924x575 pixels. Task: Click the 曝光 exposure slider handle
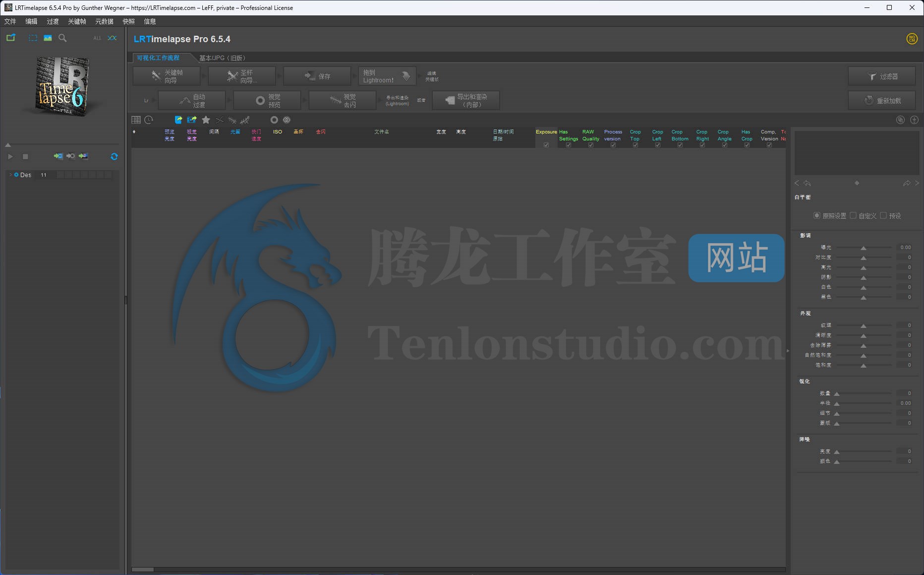tap(864, 248)
